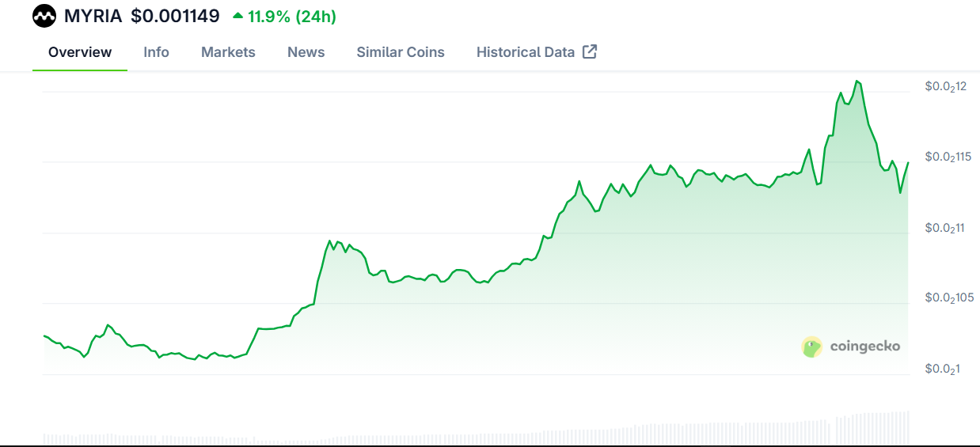This screenshot has height=447, width=980.
Task: Select the Overview tab
Action: [80, 52]
